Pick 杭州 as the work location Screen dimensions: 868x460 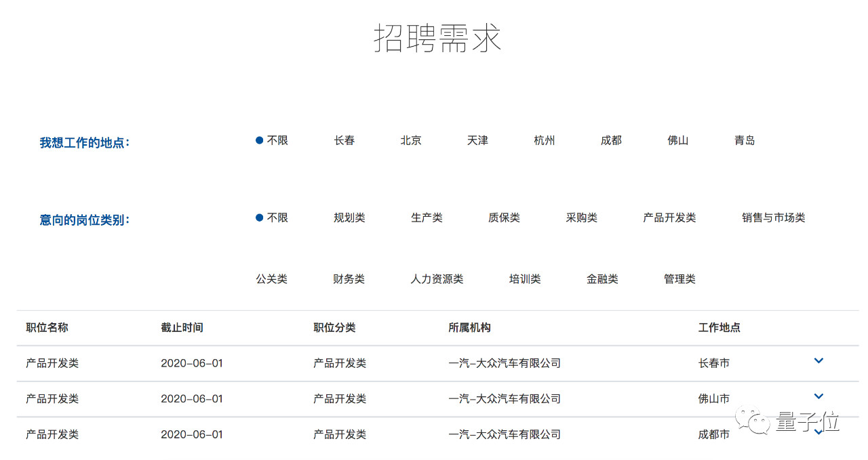[x=544, y=140]
